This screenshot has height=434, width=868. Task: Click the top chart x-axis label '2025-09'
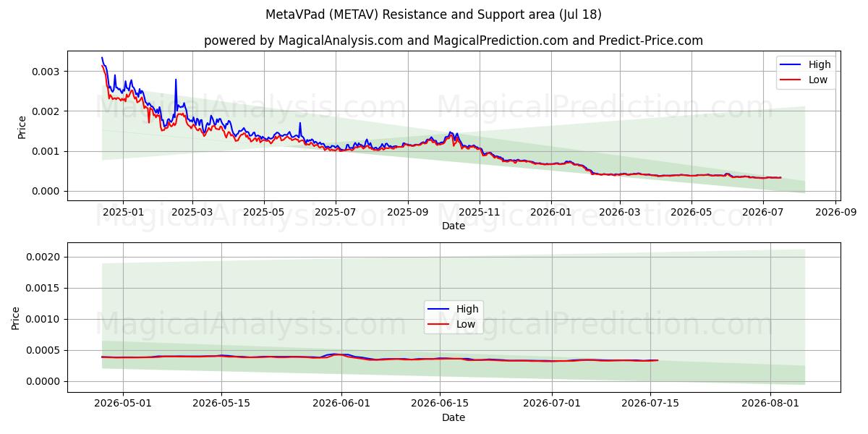[x=408, y=213]
